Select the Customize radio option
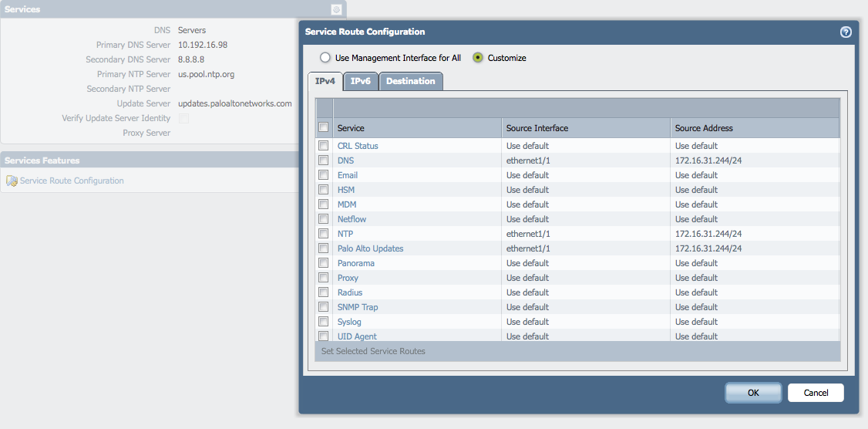Image resolution: width=868 pixels, height=429 pixels. tap(478, 58)
